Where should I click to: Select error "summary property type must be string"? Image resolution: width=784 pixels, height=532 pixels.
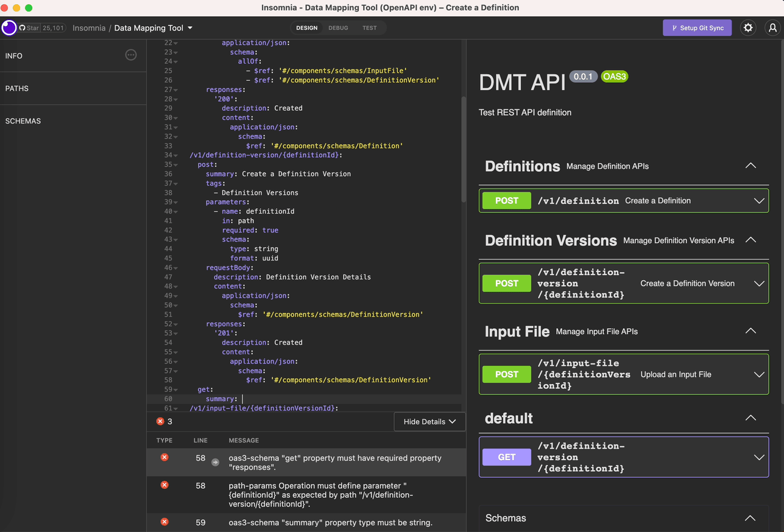click(x=330, y=522)
